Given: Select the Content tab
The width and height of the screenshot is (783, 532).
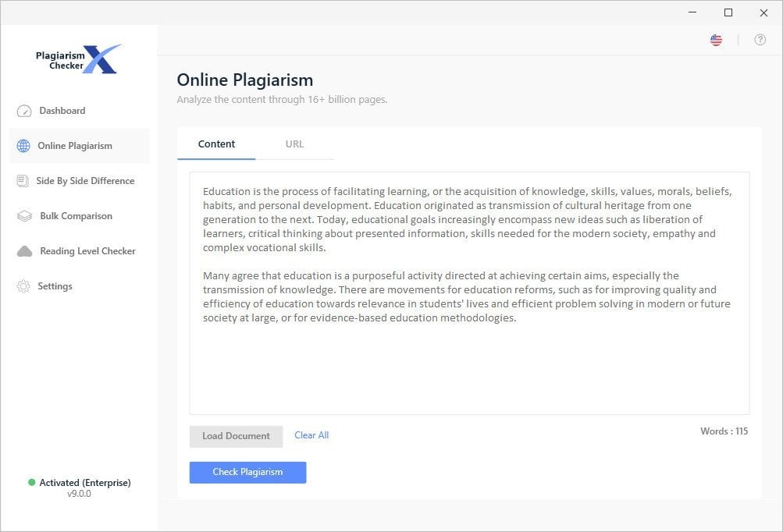Looking at the screenshot, I should [216, 144].
